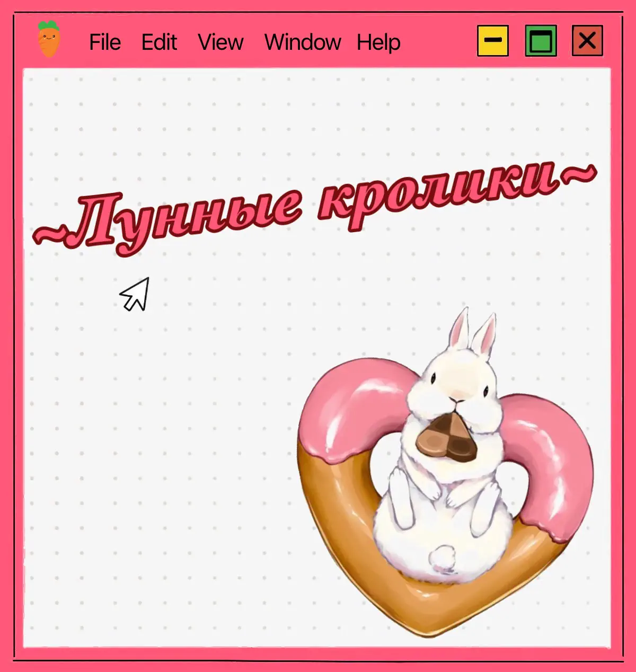Open the Help menu
This screenshot has width=636, height=672.
(378, 43)
